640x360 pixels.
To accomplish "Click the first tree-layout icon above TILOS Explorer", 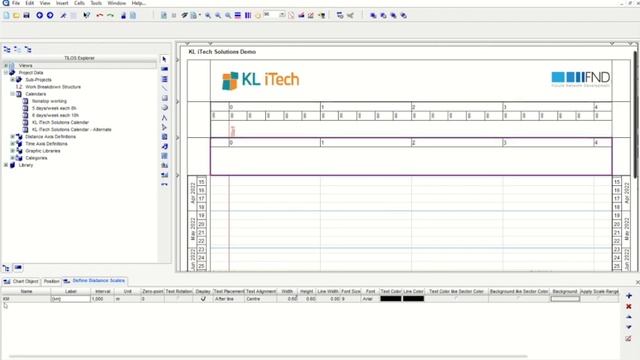I will [7, 49].
